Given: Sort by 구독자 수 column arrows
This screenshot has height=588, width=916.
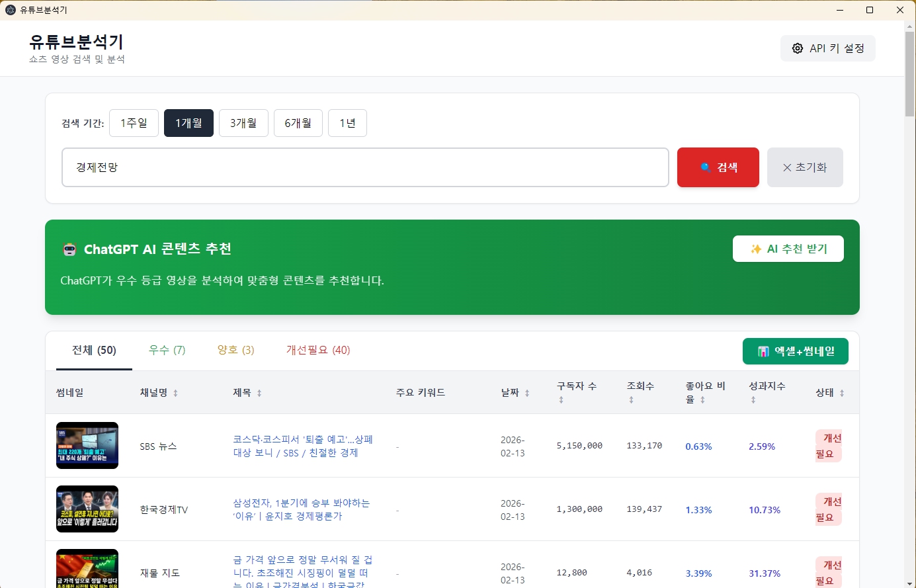Looking at the screenshot, I should pyautogui.click(x=561, y=399).
